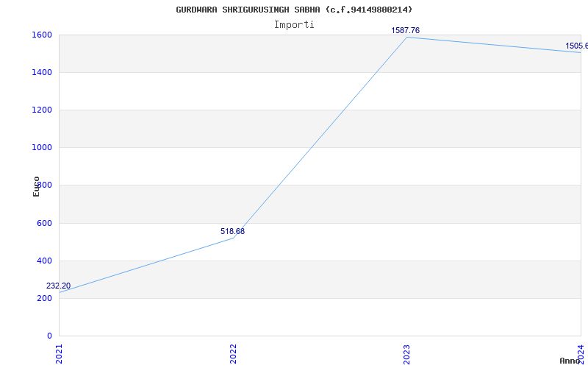Click the Euro y-axis title

[x=36, y=187]
